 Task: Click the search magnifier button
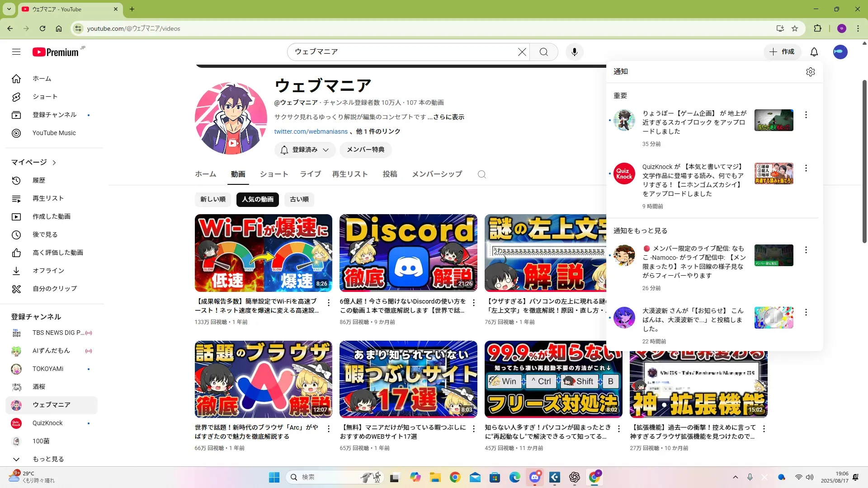543,52
